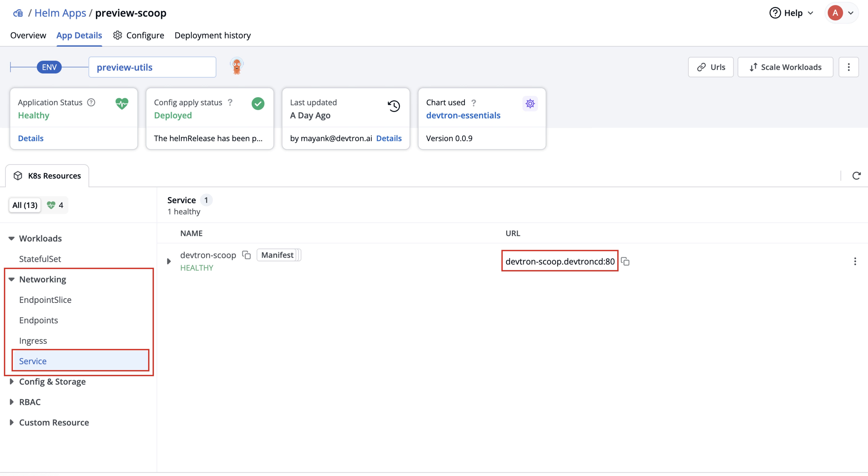Open chart settings via gear icon
868x476 pixels.
click(x=530, y=103)
